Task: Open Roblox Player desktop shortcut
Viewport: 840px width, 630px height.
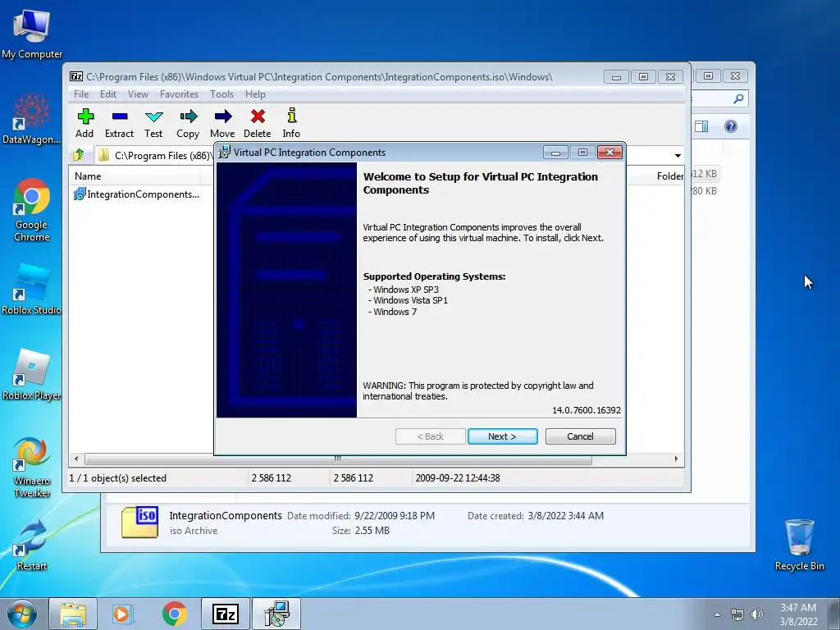Action: point(32,374)
